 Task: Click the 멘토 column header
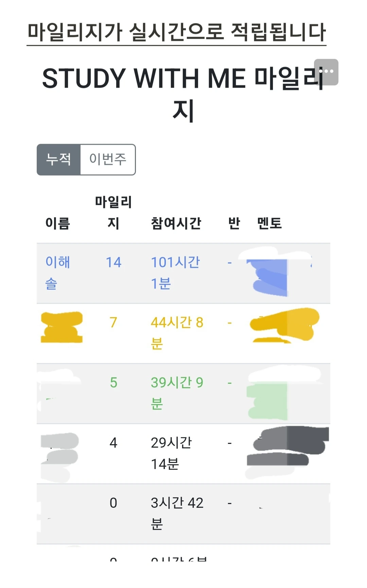(x=269, y=223)
